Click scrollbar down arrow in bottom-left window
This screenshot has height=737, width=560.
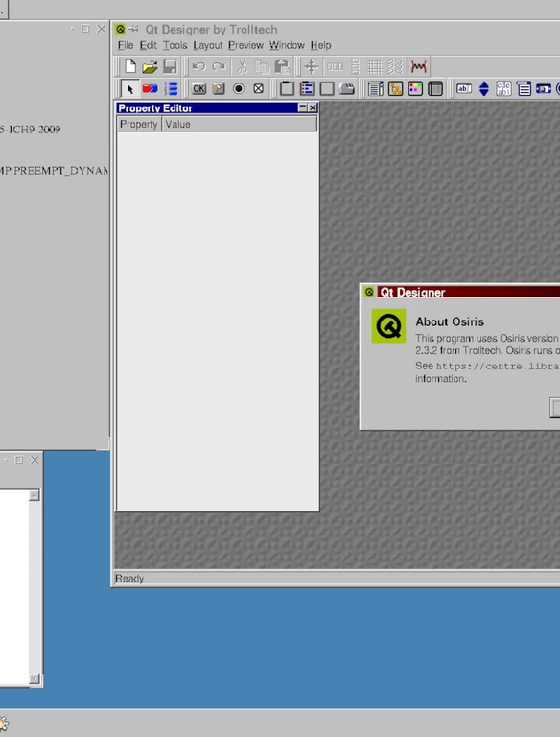click(x=35, y=678)
